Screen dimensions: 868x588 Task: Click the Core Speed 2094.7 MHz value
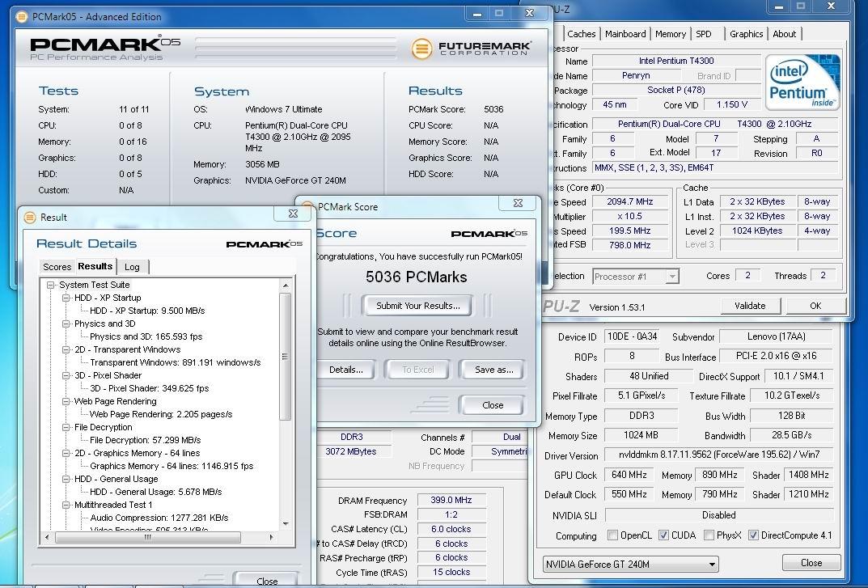[x=629, y=201]
